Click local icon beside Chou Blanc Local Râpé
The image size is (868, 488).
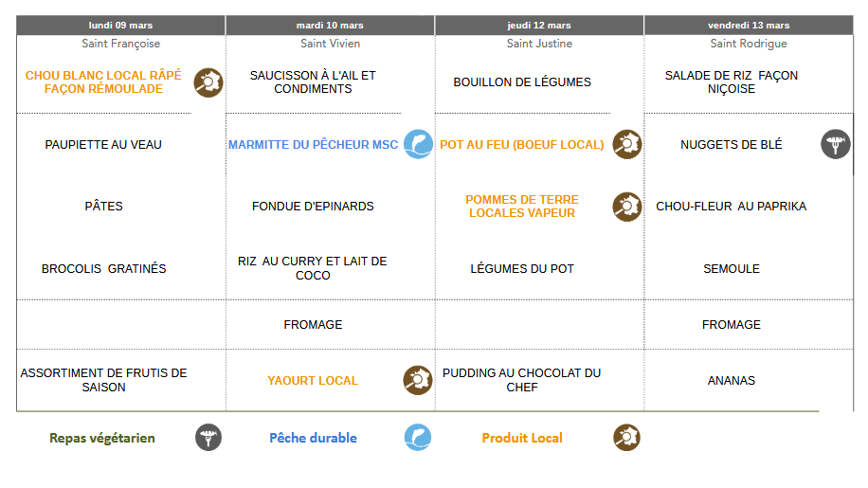point(208,82)
